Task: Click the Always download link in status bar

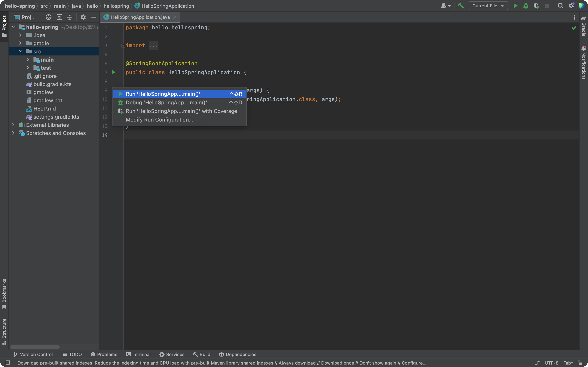Action: pos(297,363)
